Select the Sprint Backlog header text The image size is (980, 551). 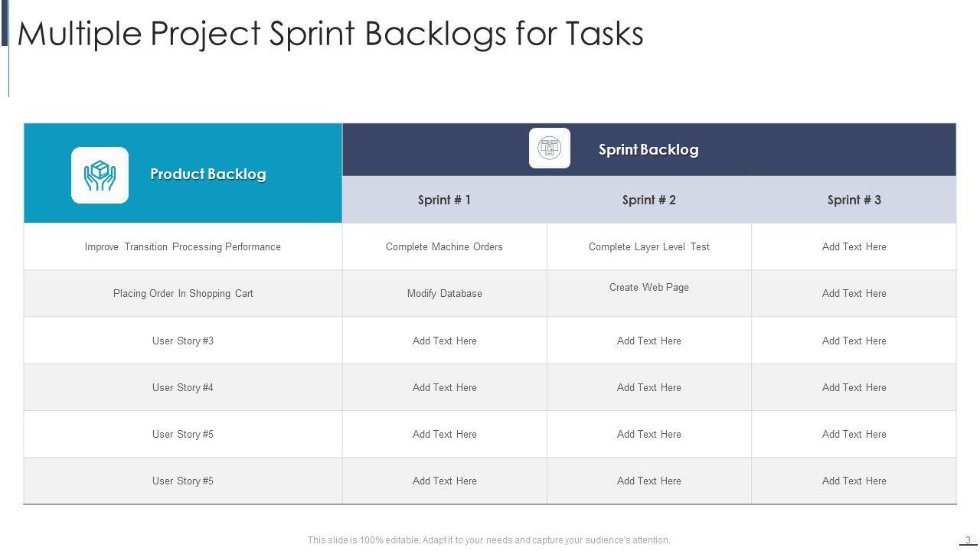pos(648,150)
